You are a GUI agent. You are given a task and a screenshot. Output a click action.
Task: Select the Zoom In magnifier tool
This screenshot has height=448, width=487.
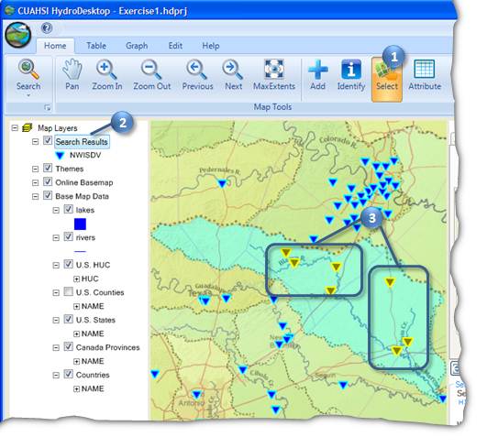click(x=106, y=74)
